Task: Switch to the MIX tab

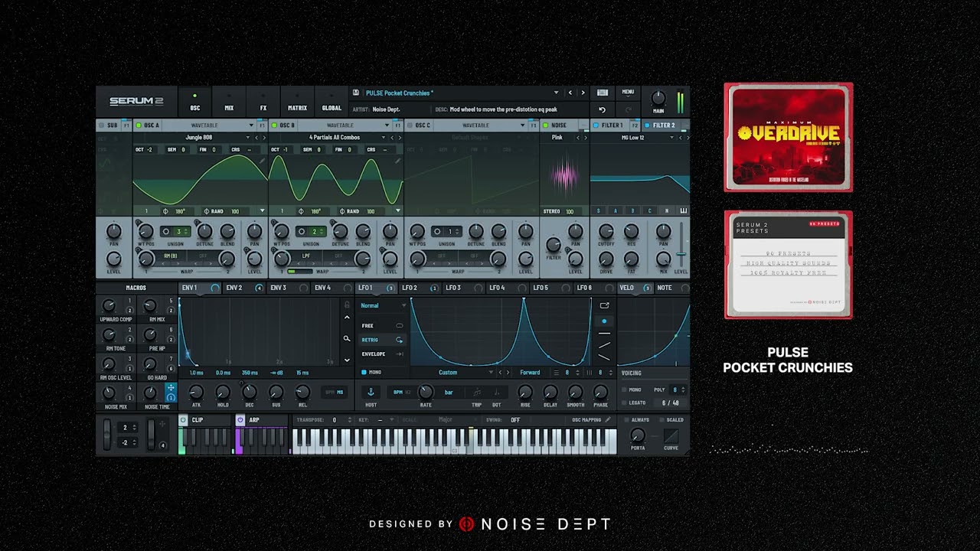Action: [229, 103]
